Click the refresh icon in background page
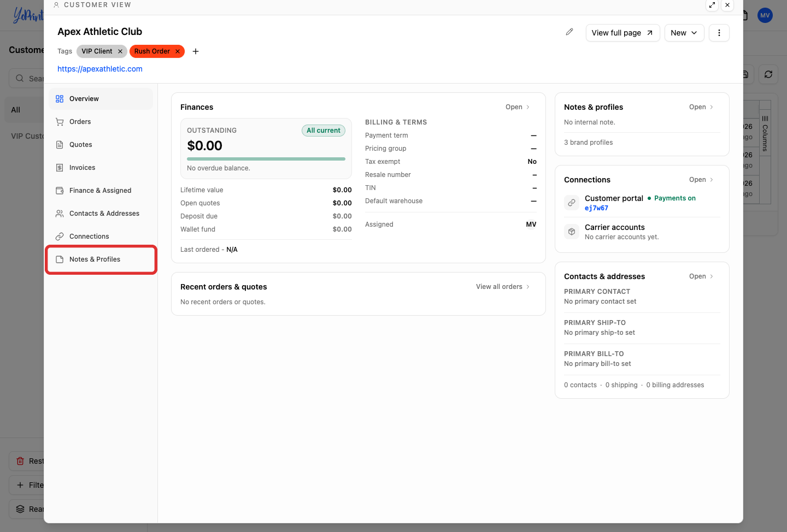 (768, 74)
